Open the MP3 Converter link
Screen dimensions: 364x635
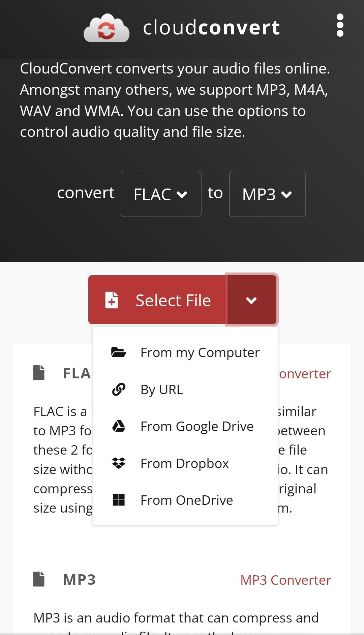285,580
